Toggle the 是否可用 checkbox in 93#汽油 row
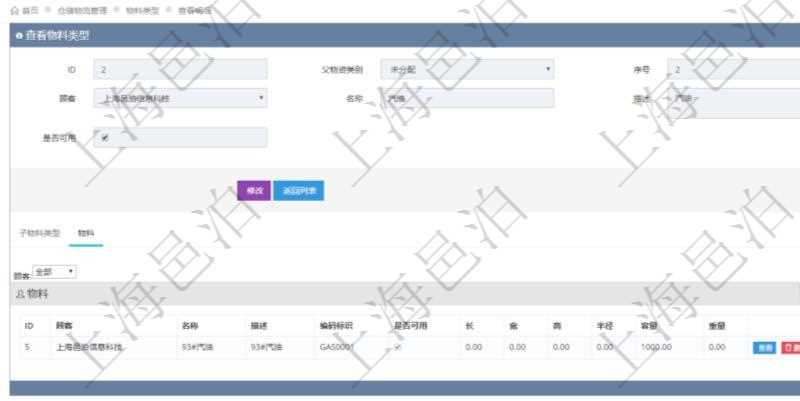This screenshot has width=800, height=401. pyautogui.click(x=398, y=347)
